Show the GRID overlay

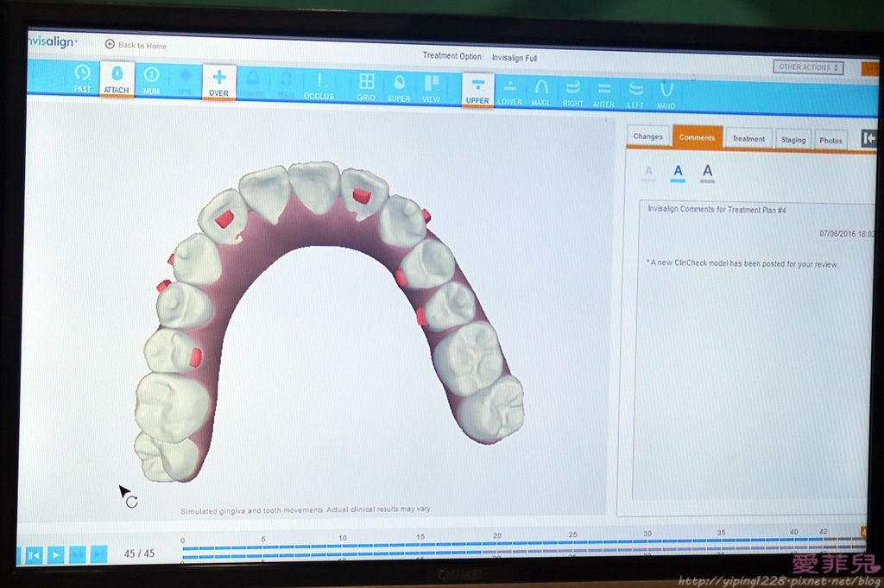(366, 87)
